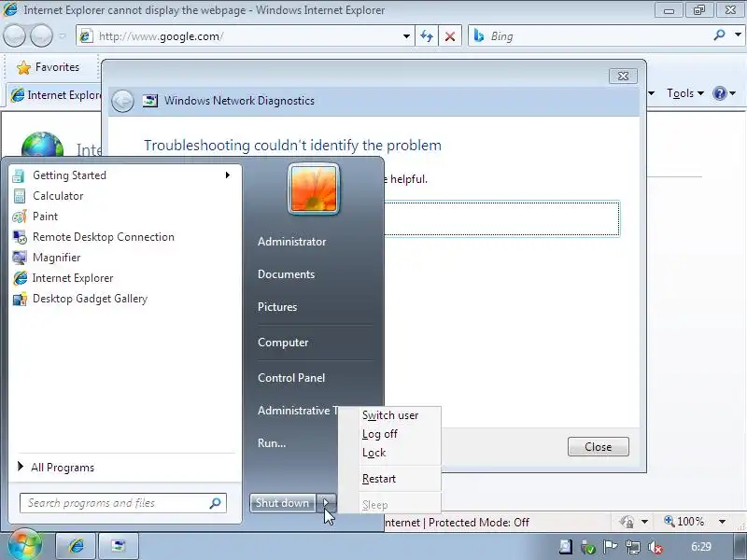The width and height of the screenshot is (747, 560).
Task: Click the Bing search magnifier icon
Action: point(719,35)
